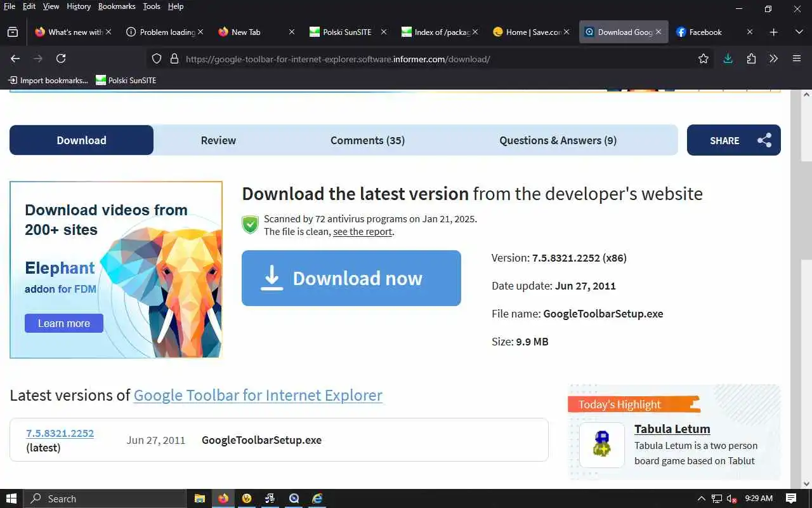This screenshot has width=812, height=508.
Task: Close the Polski SunSITE tab
Action: [383, 32]
